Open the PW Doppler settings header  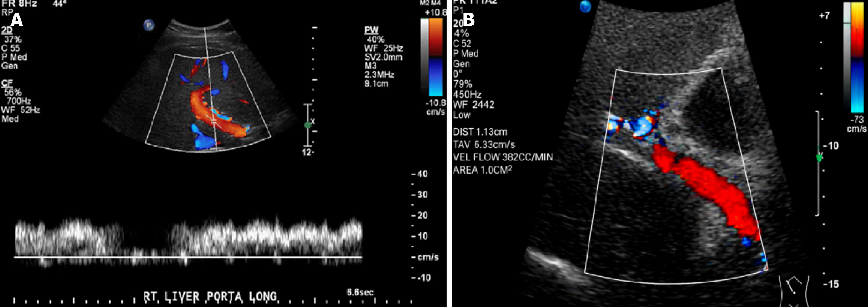point(371,30)
